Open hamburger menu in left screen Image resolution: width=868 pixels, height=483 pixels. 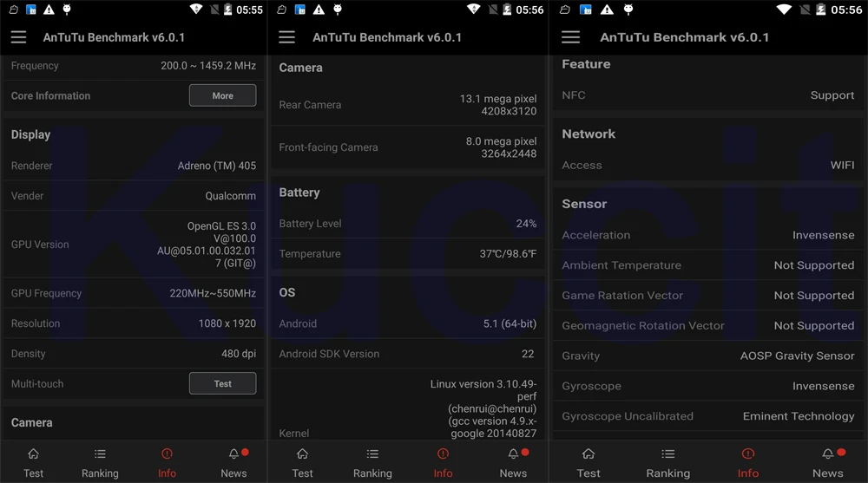click(x=18, y=37)
